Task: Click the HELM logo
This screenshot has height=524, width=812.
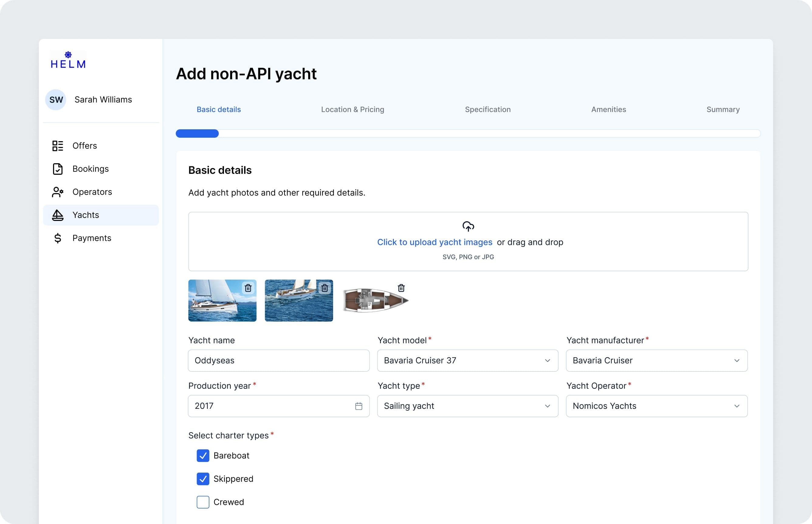Action: tap(68, 60)
